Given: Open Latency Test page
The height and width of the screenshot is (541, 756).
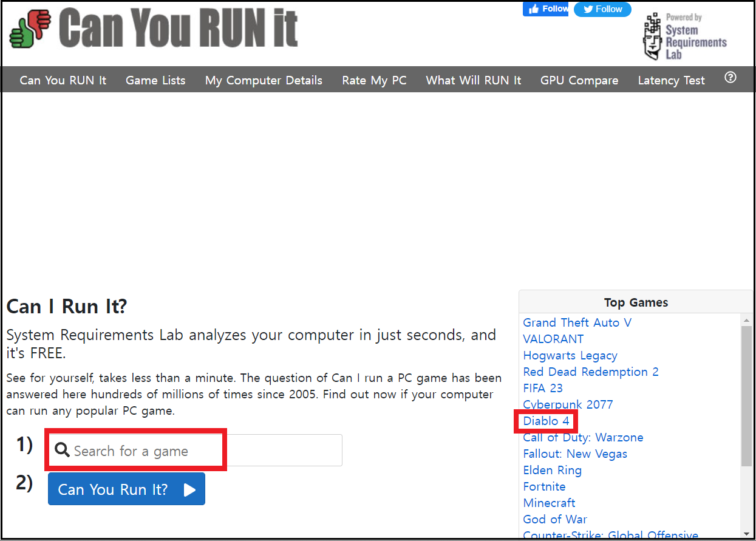Looking at the screenshot, I should tap(672, 80).
